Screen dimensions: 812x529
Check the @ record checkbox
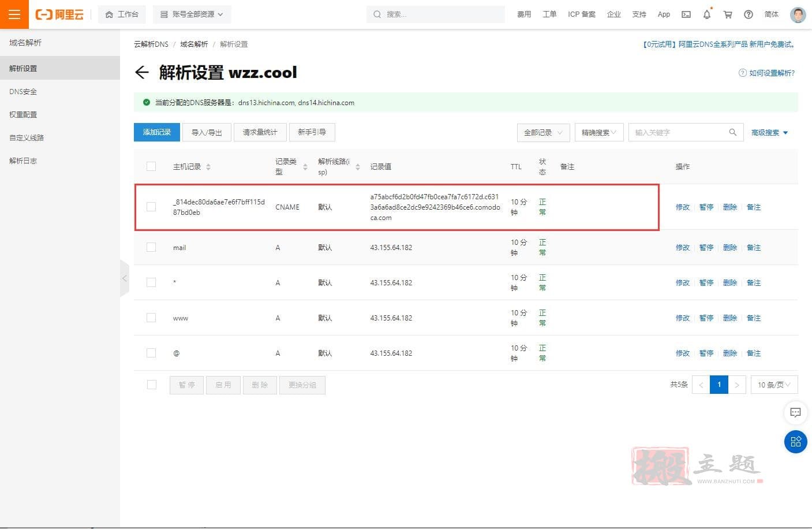coord(151,353)
